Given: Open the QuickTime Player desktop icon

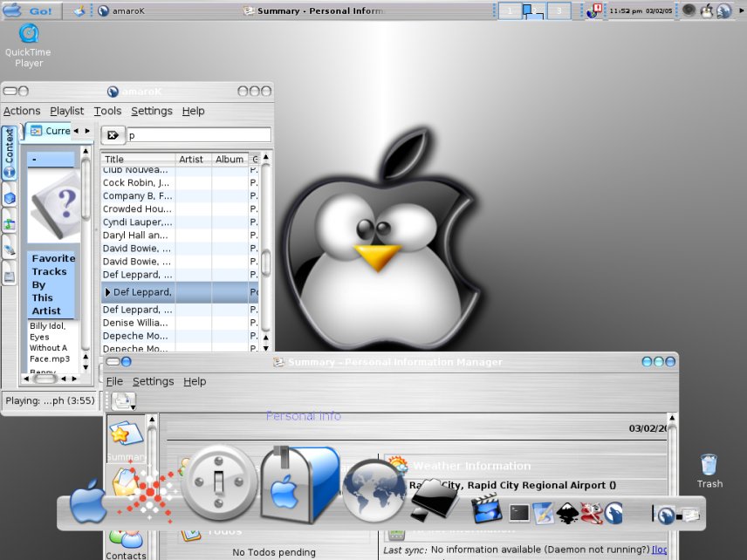Looking at the screenshot, I should pyautogui.click(x=28, y=45).
